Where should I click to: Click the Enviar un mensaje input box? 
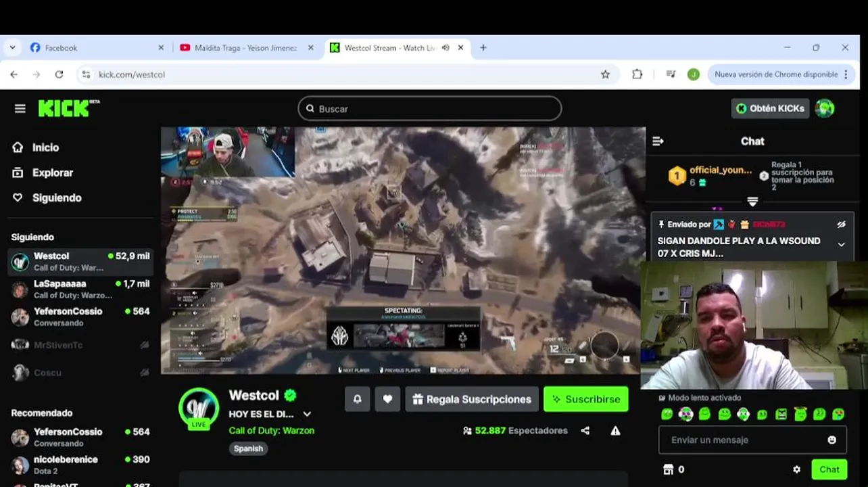[752, 440]
